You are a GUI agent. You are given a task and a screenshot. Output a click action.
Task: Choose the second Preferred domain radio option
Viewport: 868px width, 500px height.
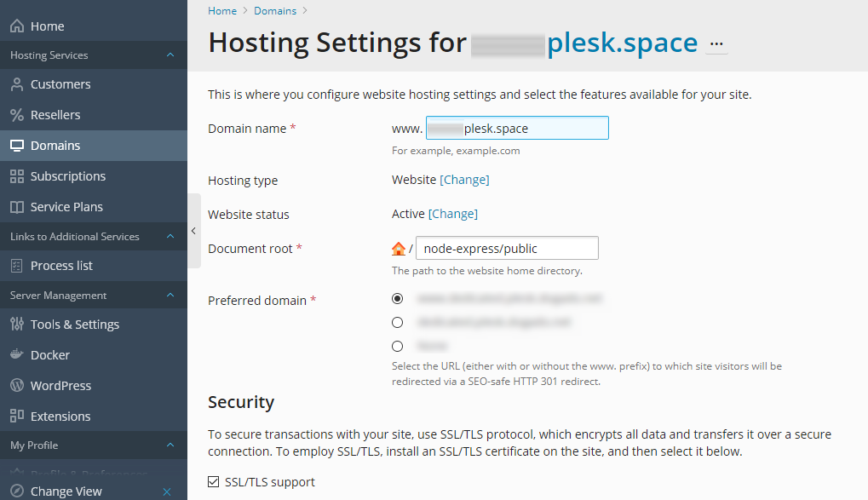tap(398, 322)
